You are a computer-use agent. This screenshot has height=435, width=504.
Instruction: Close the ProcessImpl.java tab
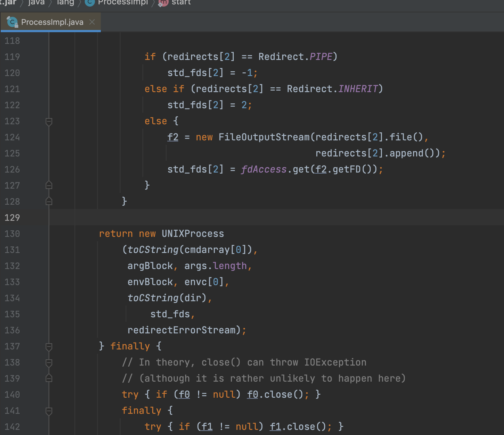click(x=92, y=22)
